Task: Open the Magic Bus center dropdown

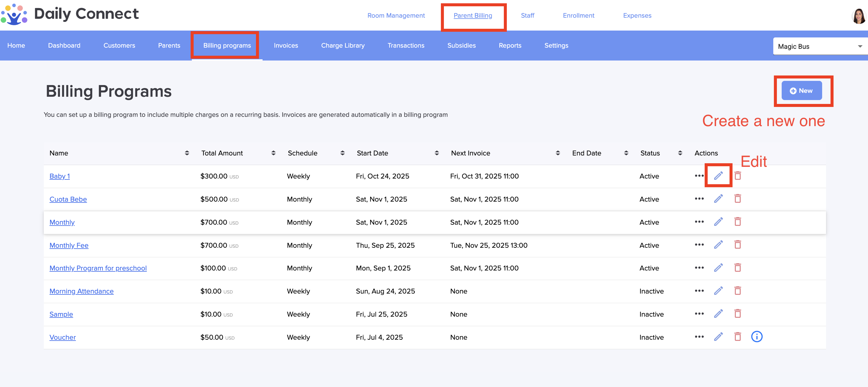Action: click(819, 46)
